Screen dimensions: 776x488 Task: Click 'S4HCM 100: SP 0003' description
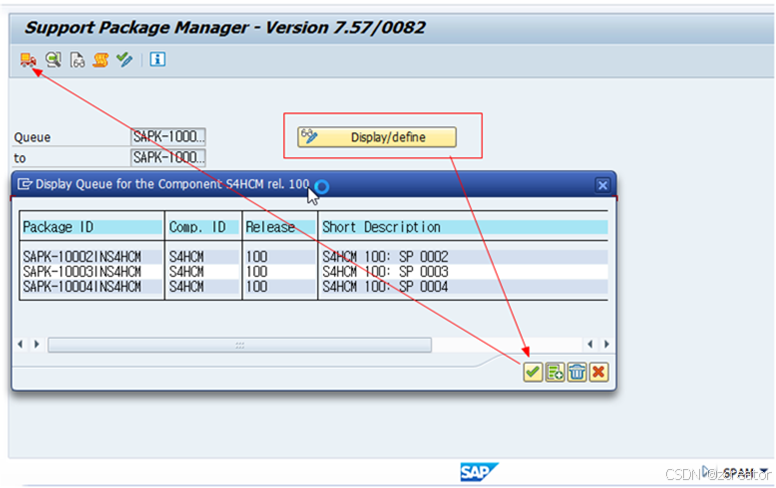385,271
